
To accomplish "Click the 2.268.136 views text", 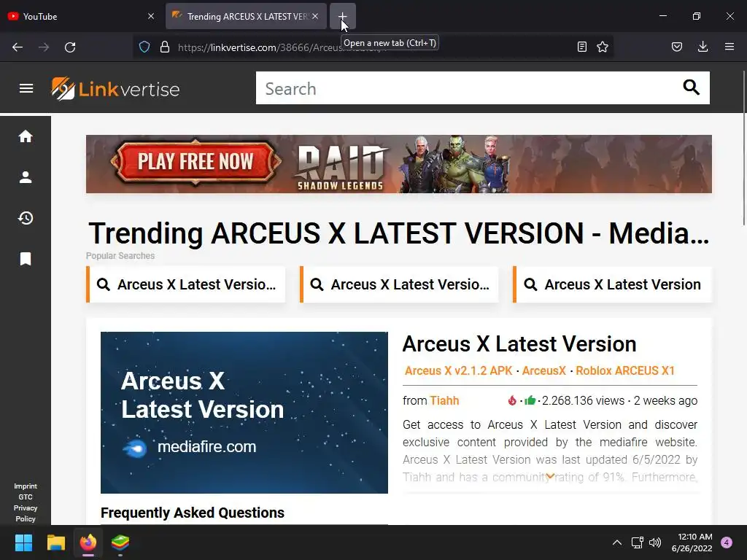I will point(583,401).
